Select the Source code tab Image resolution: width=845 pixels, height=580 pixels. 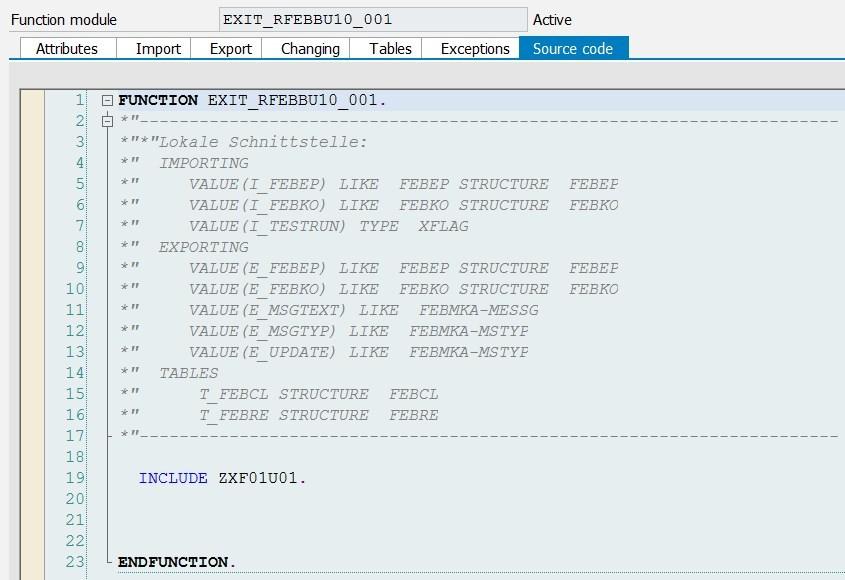click(x=573, y=48)
